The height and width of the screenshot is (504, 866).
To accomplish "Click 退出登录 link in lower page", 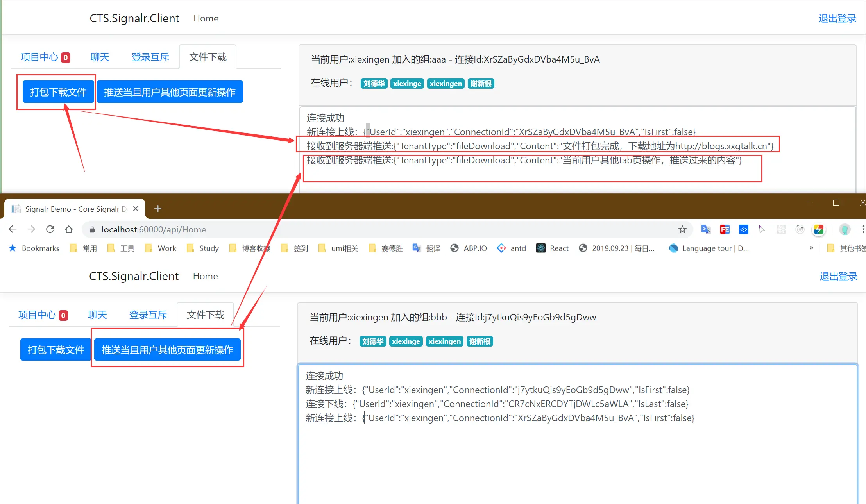I will pyautogui.click(x=838, y=276).
